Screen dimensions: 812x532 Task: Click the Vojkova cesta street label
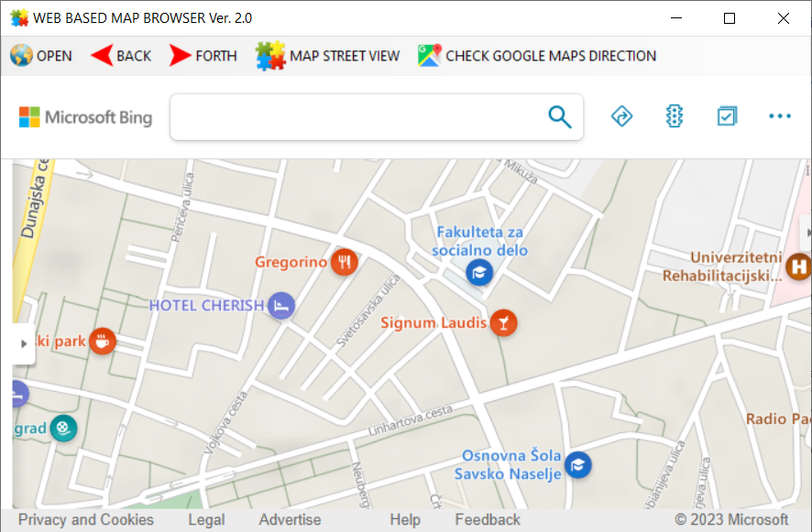coord(225,423)
